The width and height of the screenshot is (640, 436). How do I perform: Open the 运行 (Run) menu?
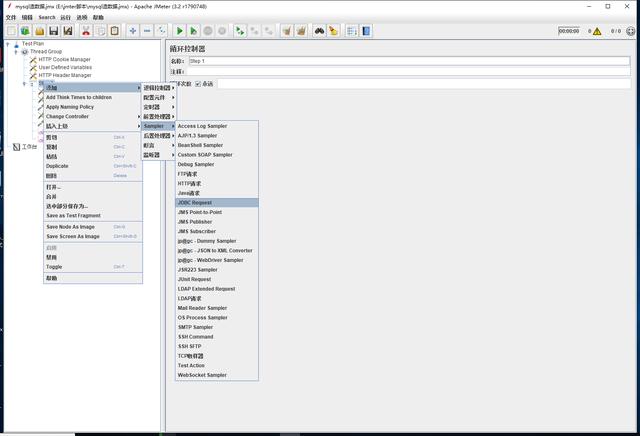coord(66,17)
